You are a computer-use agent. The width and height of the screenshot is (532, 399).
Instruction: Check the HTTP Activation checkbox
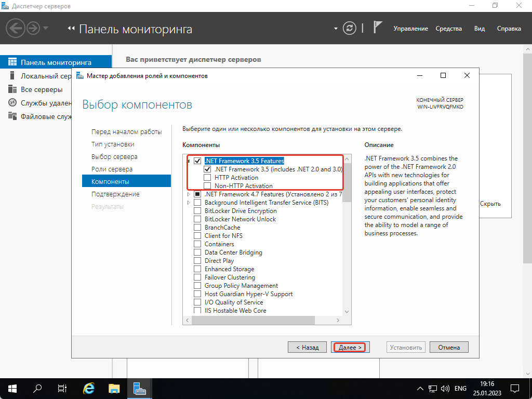(x=207, y=178)
